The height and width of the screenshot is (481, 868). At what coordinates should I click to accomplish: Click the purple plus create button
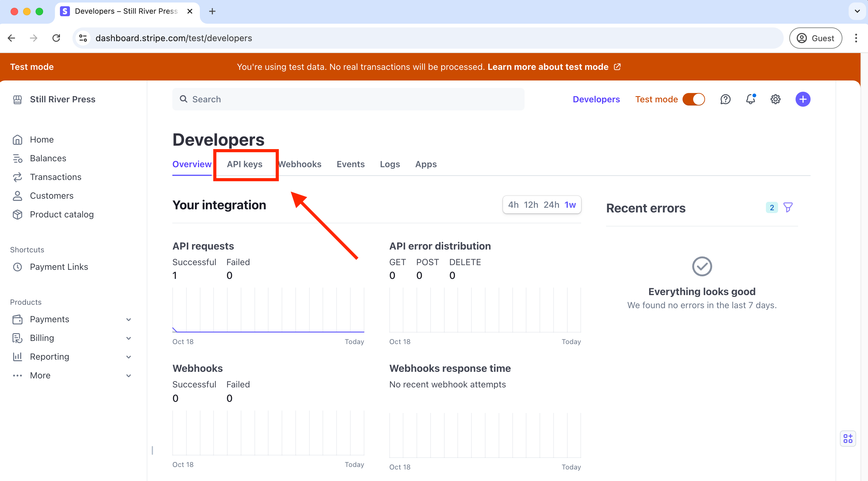(x=803, y=99)
